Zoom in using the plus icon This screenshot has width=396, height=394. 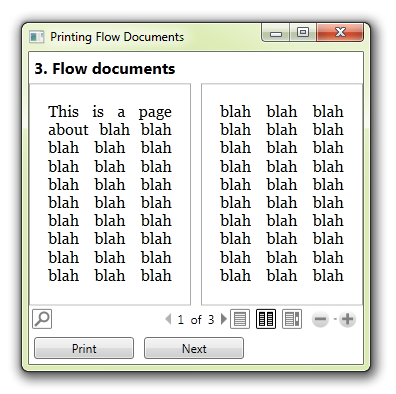coord(347,319)
